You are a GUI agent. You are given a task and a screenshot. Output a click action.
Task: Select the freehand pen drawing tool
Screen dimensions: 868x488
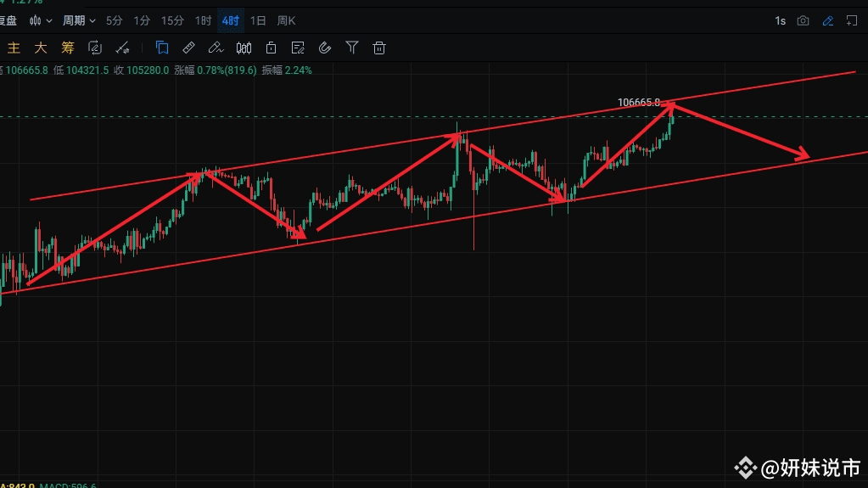216,48
